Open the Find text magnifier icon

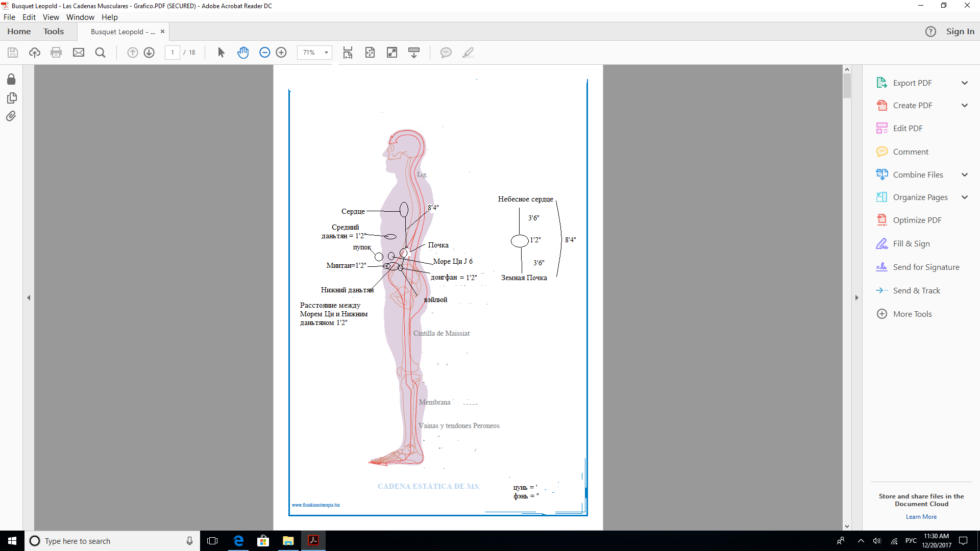[101, 53]
